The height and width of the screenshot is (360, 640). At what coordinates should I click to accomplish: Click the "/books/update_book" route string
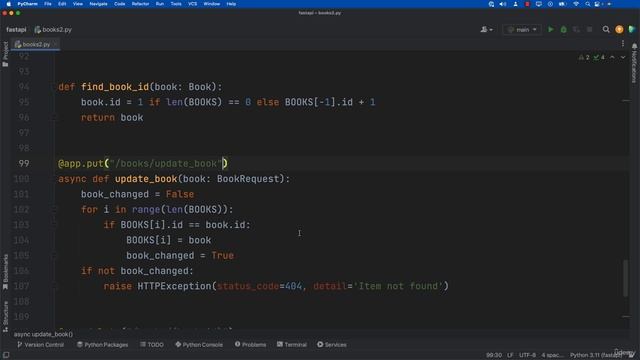[166, 163]
